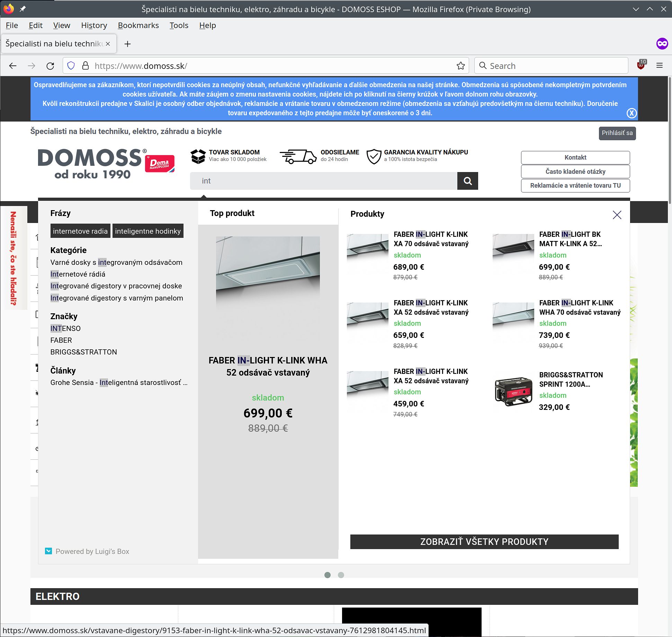This screenshot has height=637, width=672.
Task: Open Firefox hamburger application menu
Action: click(660, 65)
